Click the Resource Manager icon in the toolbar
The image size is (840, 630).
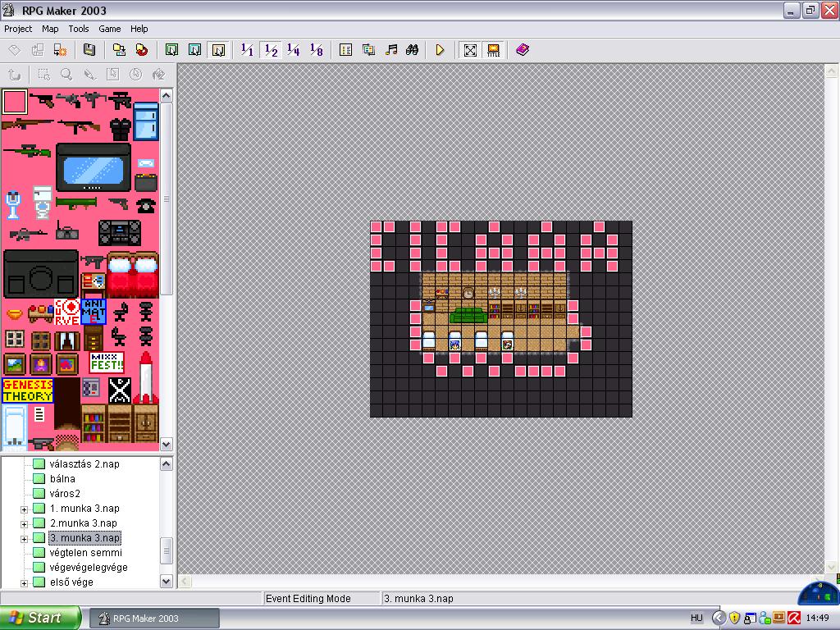coord(368,50)
